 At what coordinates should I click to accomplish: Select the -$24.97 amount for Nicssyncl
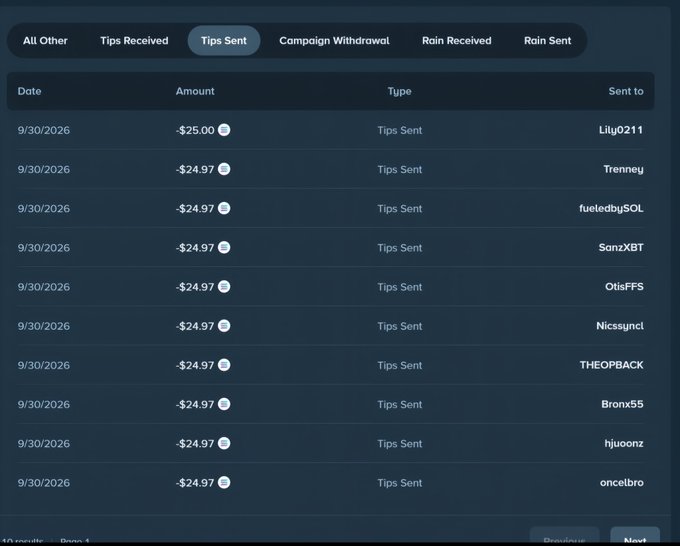(195, 326)
